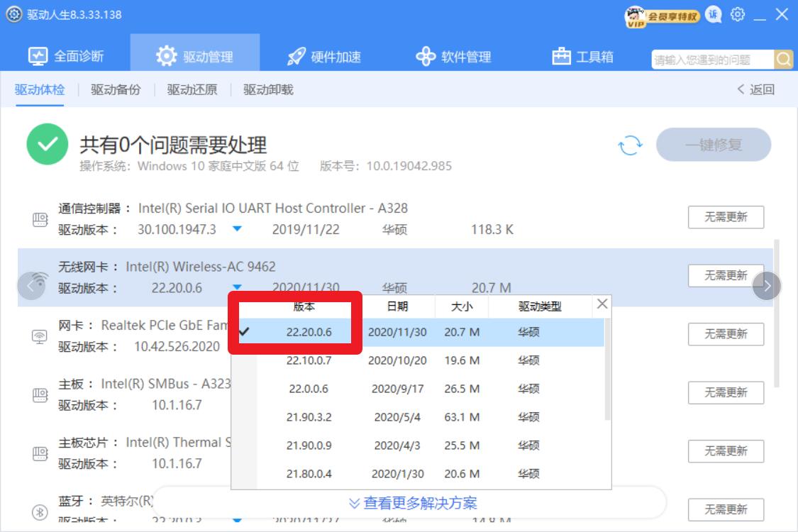Click the problem search input field
Viewport: 798px width, 532px height.
[x=711, y=60]
